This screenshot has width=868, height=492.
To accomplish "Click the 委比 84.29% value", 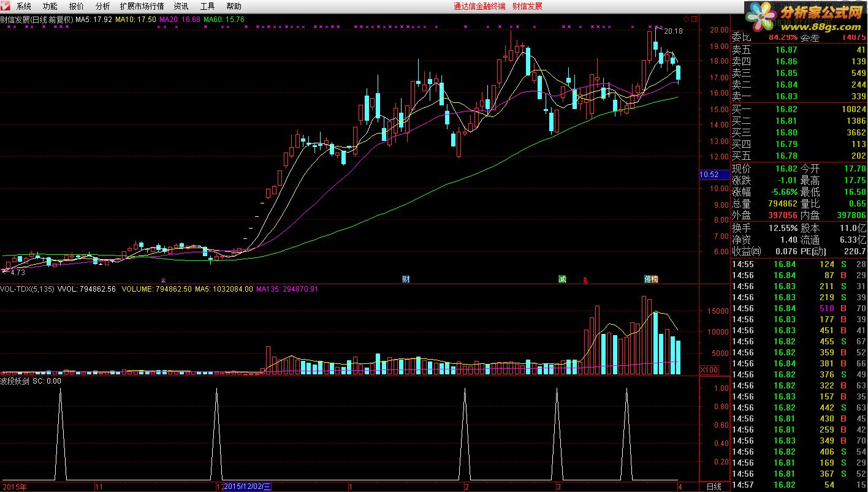I will click(x=783, y=38).
